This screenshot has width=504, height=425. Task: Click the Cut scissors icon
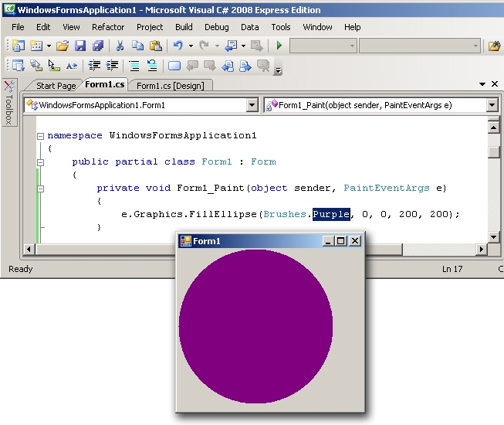pyautogui.click(x=120, y=46)
